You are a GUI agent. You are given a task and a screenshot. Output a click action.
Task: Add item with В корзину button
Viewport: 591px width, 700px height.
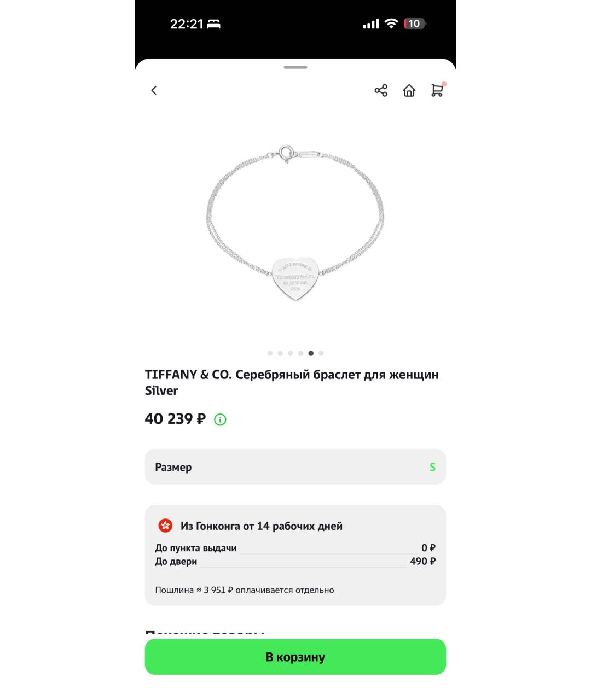click(296, 657)
